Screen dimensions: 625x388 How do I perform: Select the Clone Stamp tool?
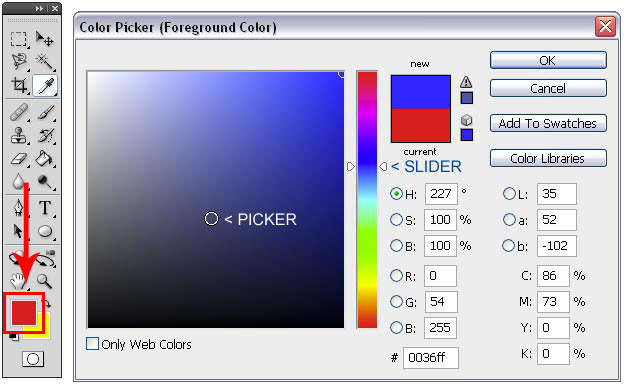pyautogui.click(x=19, y=136)
